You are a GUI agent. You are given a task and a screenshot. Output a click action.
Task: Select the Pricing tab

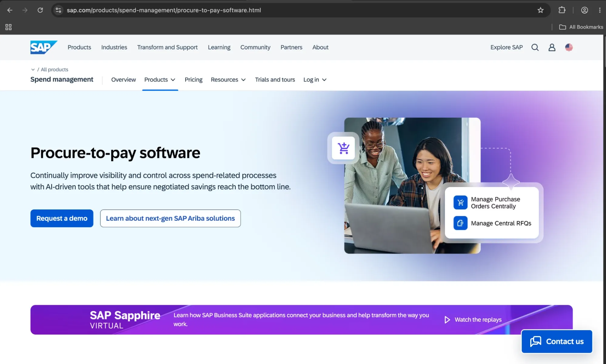(x=193, y=80)
